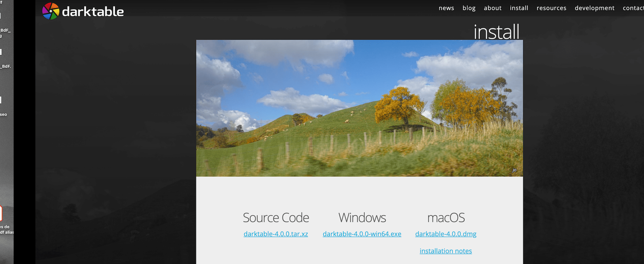Open the about menu item

493,8
